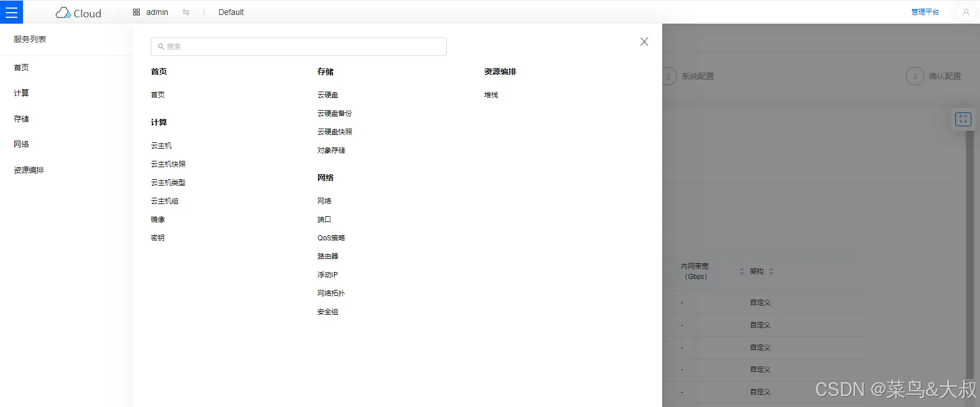Click the hamburger menu icon
This screenshot has height=407, width=980.
pyautogui.click(x=12, y=12)
